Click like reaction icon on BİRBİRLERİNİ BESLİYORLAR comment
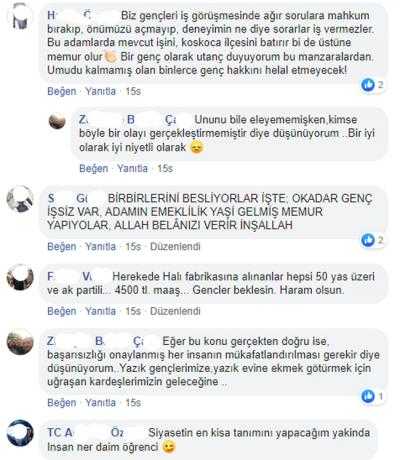This screenshot has height=460, width=400. [368, 240]
